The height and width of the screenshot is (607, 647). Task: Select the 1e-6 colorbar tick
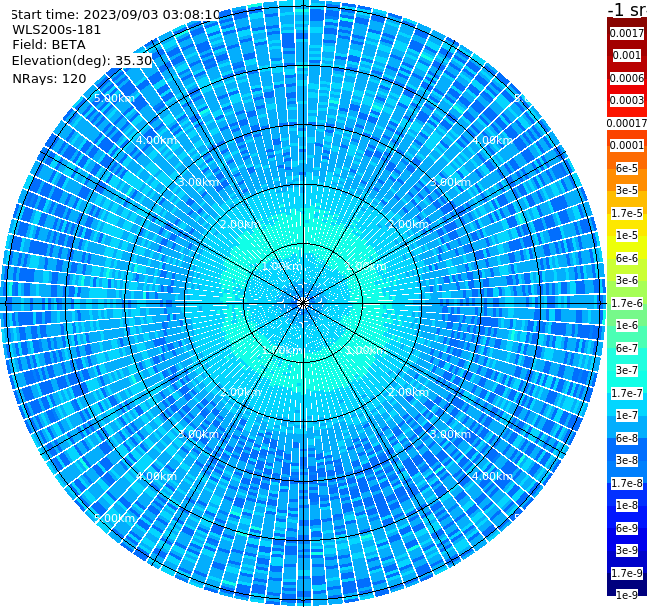pyautogui.click(x=627, y=325)
